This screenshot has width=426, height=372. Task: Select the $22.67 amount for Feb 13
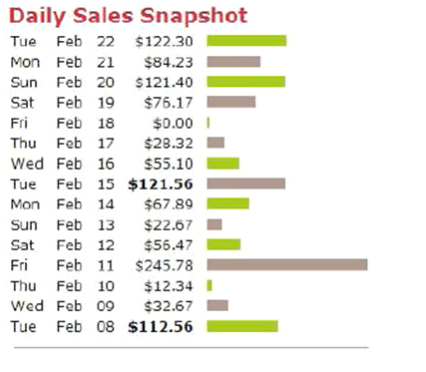pyautogui.click(x=168, y=225)
